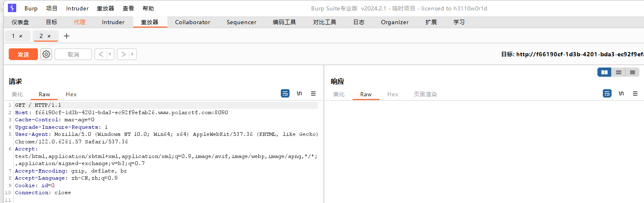Open response hamburger options menu
Screen dimensions: 644x203
pyautogui.click(x=635, y=94)
